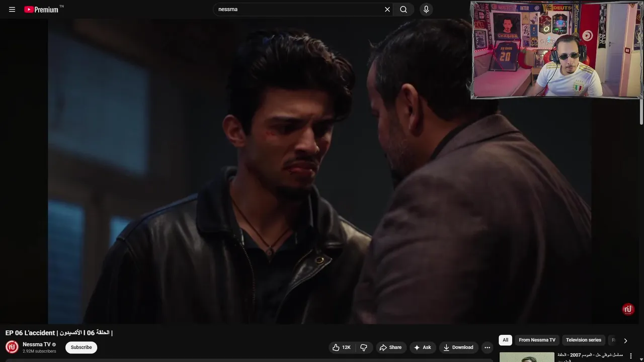Select the Television series chip

[x=584, y=340]
